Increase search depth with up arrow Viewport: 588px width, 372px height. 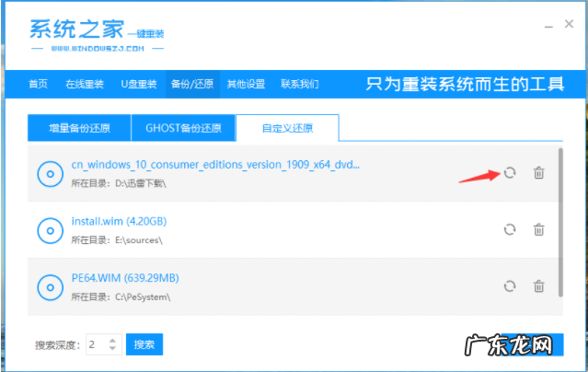pos(112,340)
